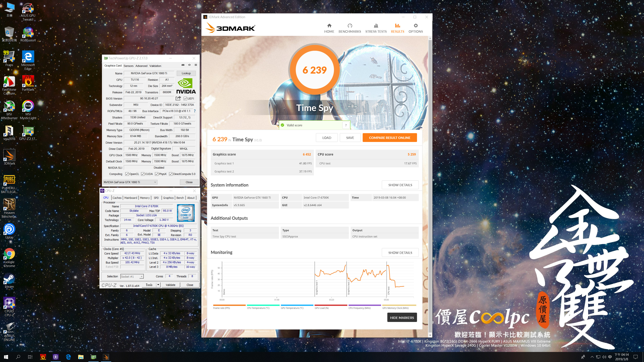Click the Valid score help question mark

click(x=346, y=125)
